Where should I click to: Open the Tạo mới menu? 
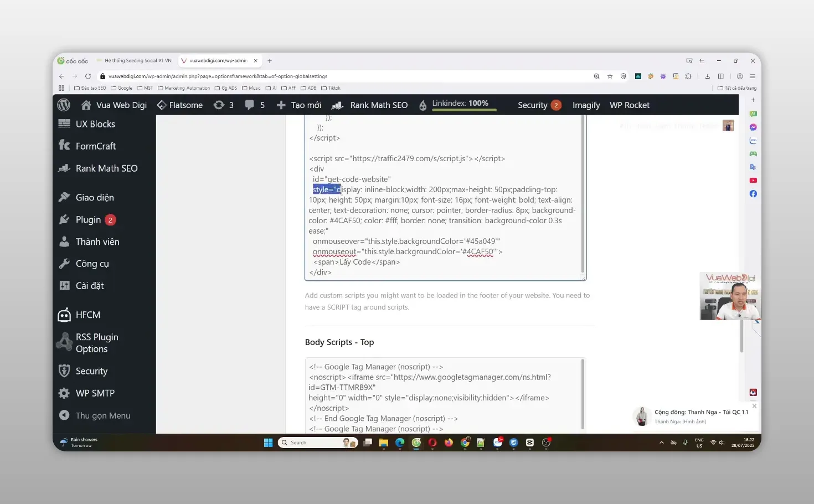click(x=298, y=105)
